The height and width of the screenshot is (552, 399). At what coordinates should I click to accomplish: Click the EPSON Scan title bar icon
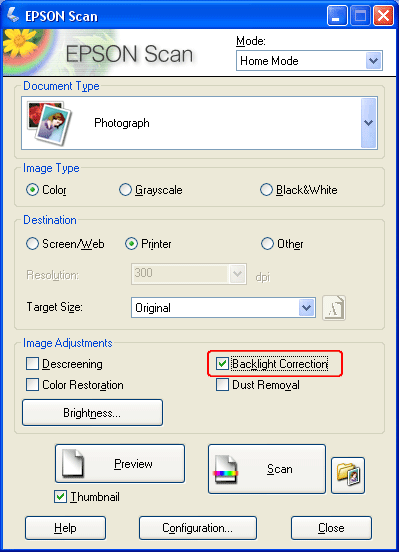click(x=13, y=15)
